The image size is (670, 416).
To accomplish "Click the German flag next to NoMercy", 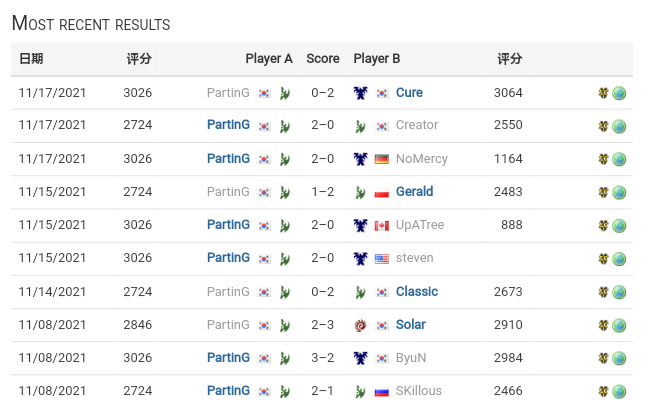I will pyautogui.click(x=382, y=159).
